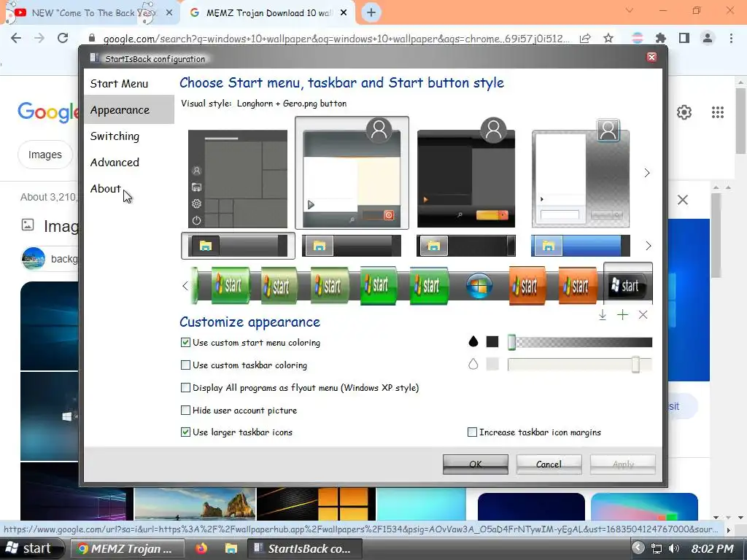The image size is (747, 560).
Task: Show hidden tray icons arrow
Action: pos(638,548)
